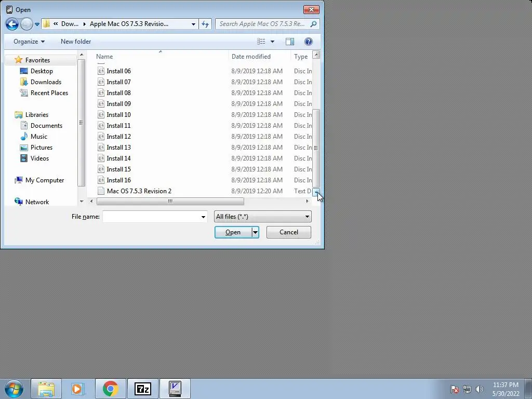
Task: Click New folder in the toolbar
Action: click(x=76, y=42)
